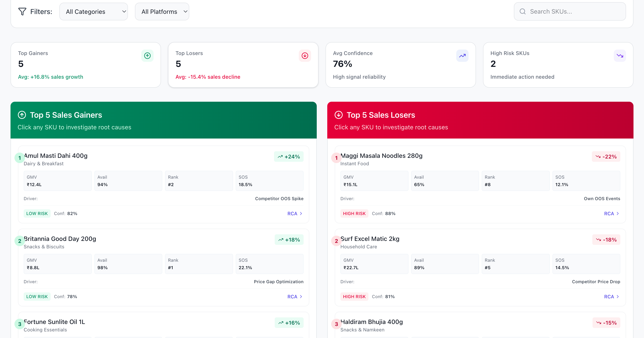This screenshot has height=338, width=644.
Task: Click the GMV ₹15.1L cell for Maggi Masala Noodles
Action: 374,181
